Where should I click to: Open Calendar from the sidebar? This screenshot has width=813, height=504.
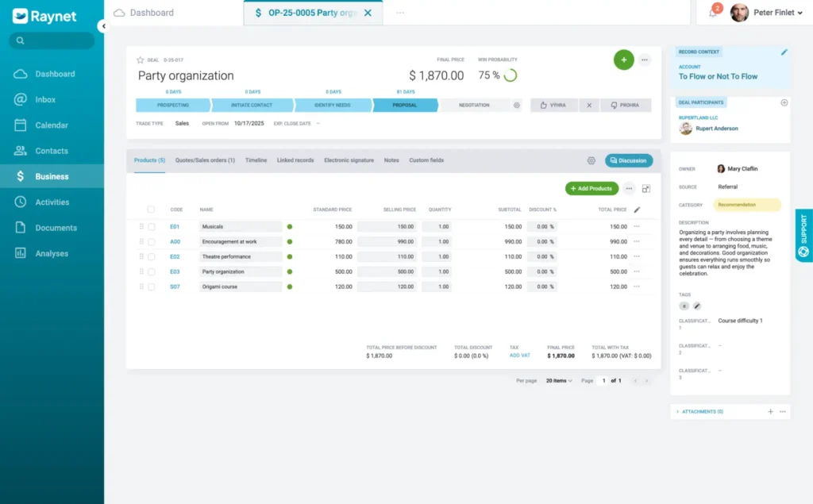[52, 125]
